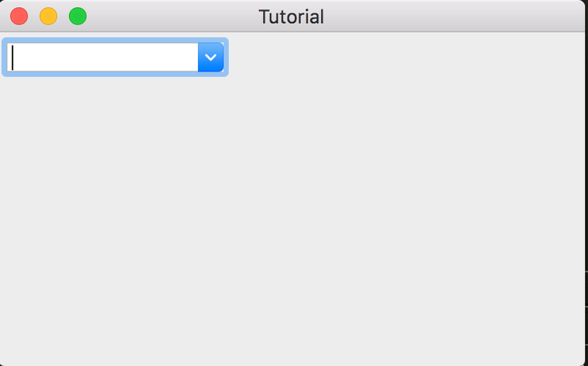Maximize the Tutorial window

[78, 16]
